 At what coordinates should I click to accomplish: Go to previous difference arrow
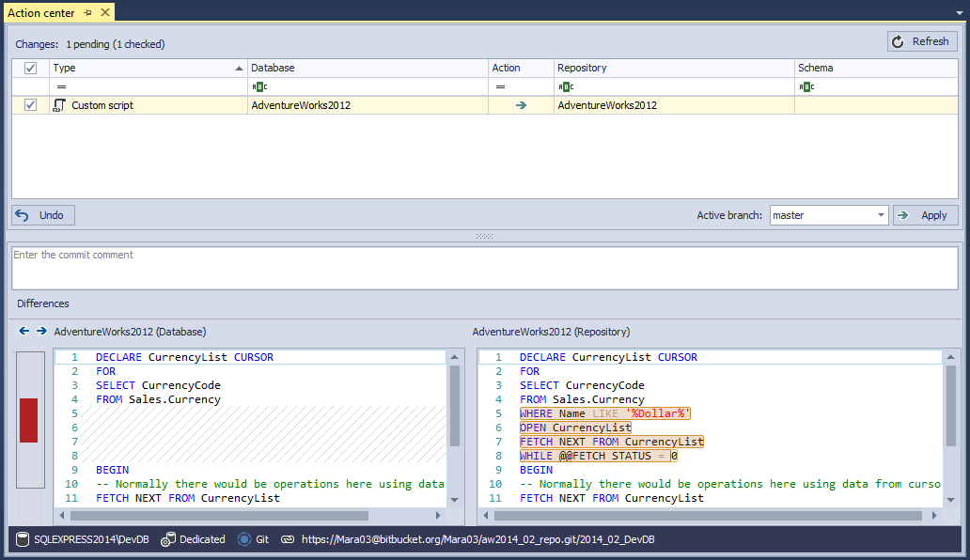(24, 331)
